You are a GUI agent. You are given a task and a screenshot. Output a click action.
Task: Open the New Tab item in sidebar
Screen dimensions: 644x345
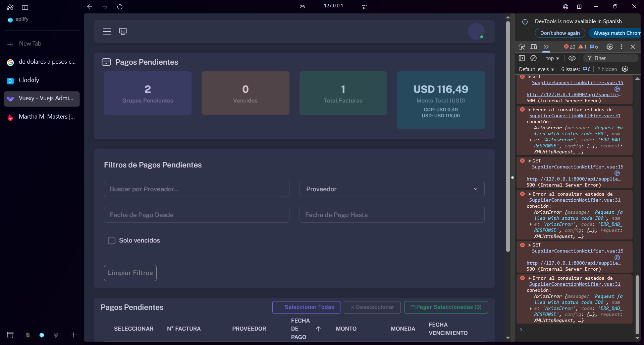click(x=42, y=44)
